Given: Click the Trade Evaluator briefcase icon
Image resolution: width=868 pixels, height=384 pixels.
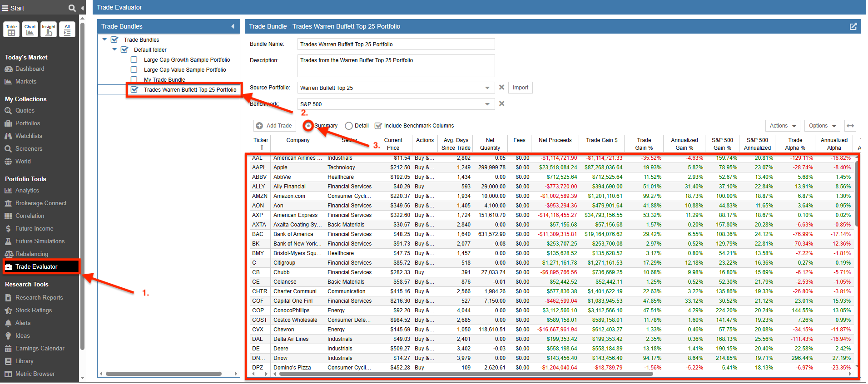Looking at the screenshot, I should coord(8,267).
